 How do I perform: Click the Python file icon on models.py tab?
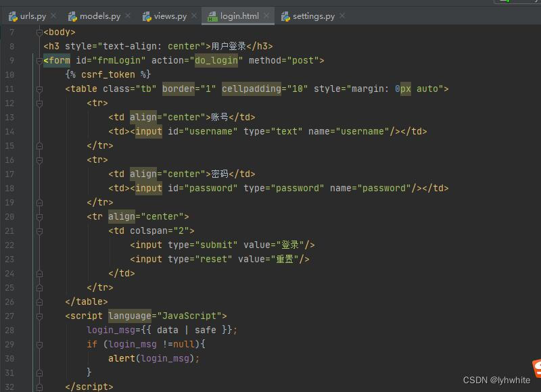click(x=72, y=16)
